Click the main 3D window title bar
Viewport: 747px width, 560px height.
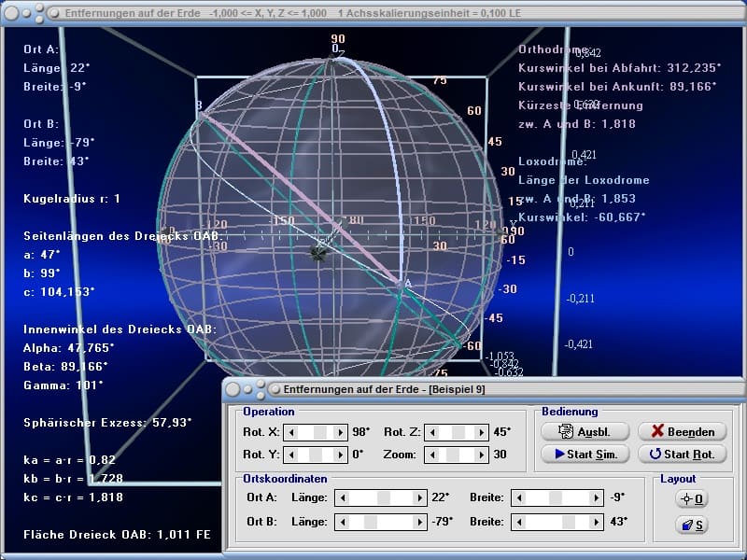coord(373,13)
